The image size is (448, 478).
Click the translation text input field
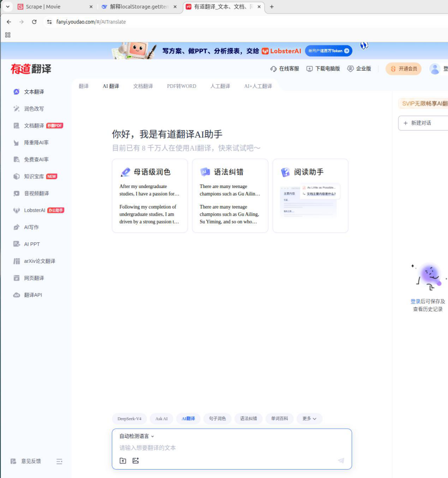tap(231, 448)
